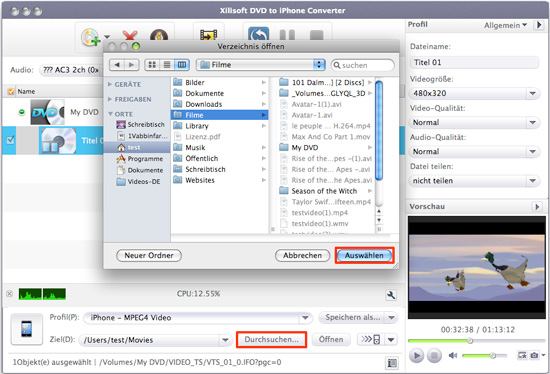Expand the FREIGABEN sidebar section

click(110, 99)
